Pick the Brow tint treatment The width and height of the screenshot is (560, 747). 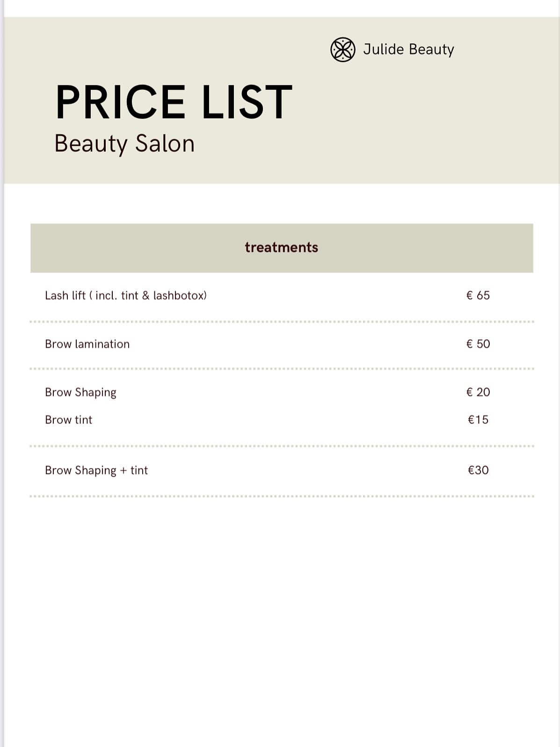click(x=68, y=420)
